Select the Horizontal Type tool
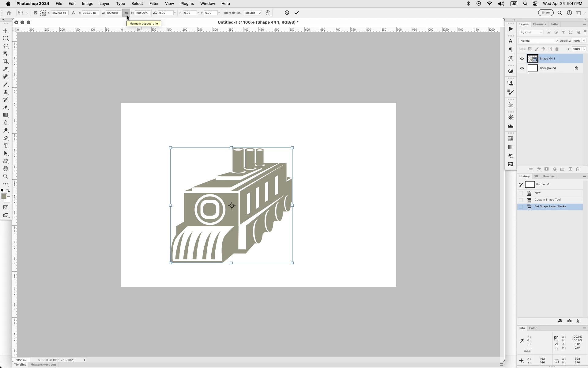Screen dimensions: 588x368 coord(6,146)
